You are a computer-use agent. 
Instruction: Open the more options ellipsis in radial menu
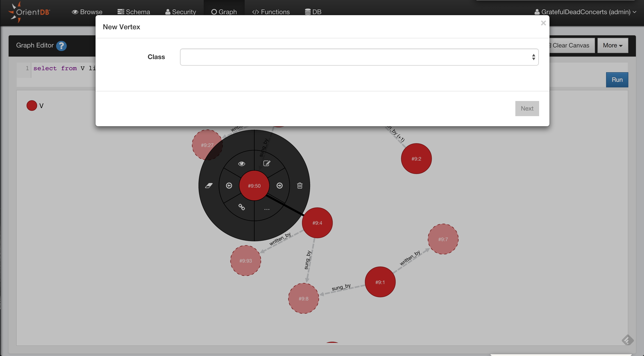[x=267, y=209]
